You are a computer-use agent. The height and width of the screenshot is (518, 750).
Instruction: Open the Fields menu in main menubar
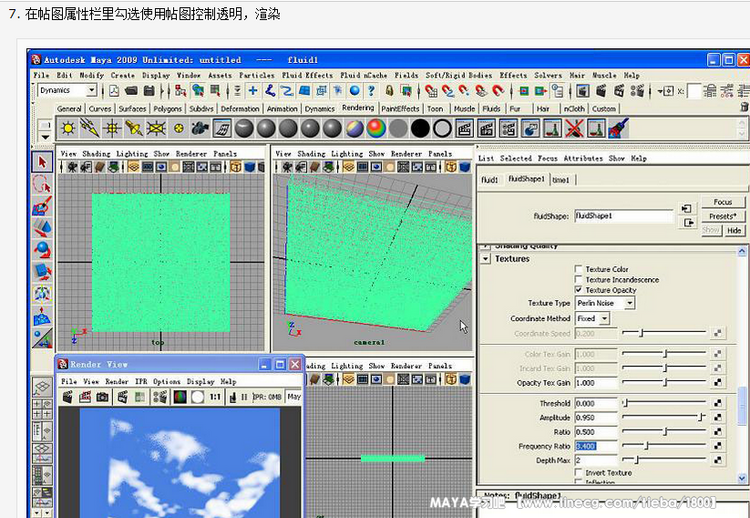[407, 75]
